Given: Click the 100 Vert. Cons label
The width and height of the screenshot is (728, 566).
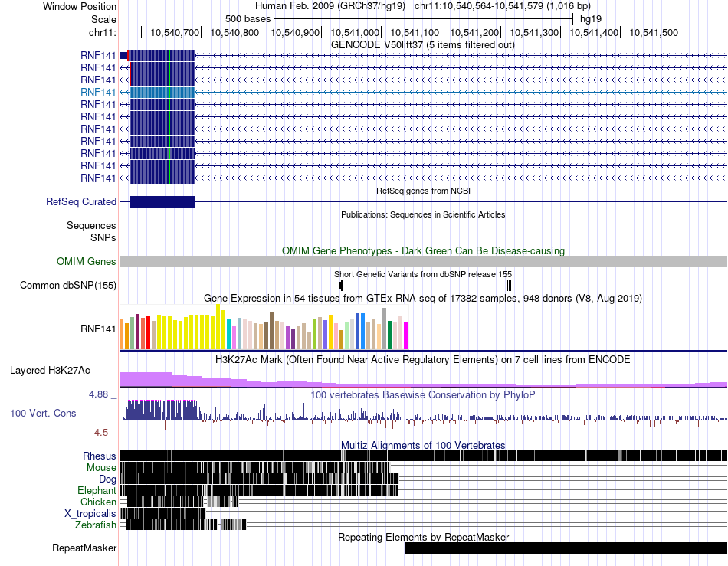Looking at the screenshot, I should (43, 414).
